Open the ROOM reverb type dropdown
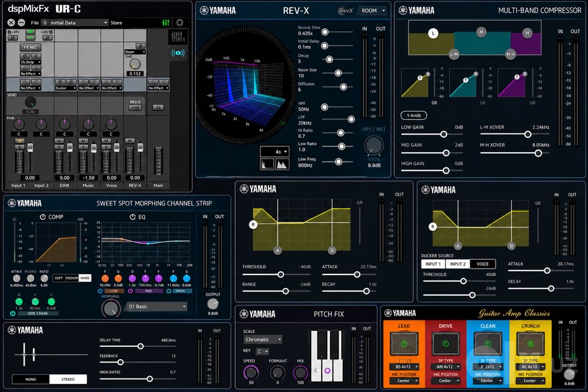Viewport: 588px width, 392px height. pyautogui.click(x=373, y=11)
